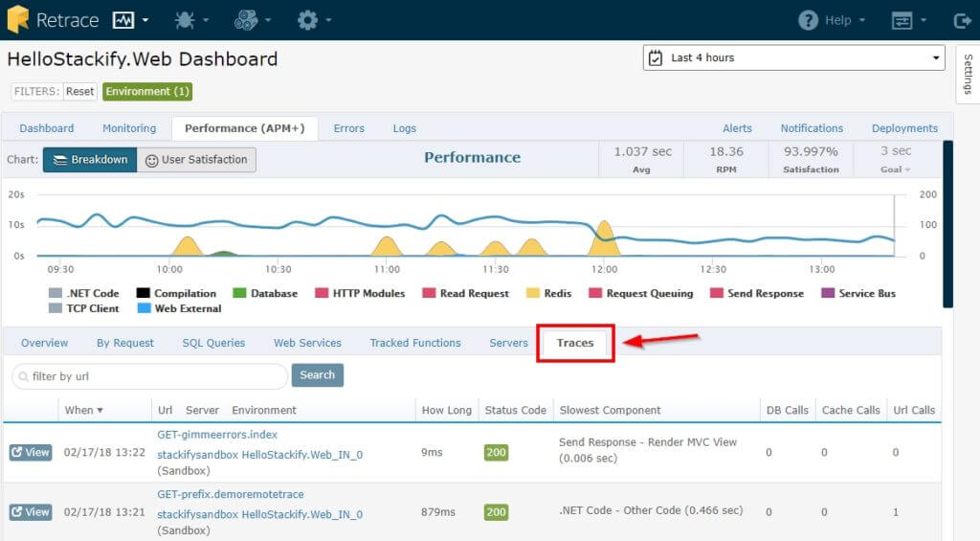Open GET-gimmeerrors.index link
Image resolution: width=980 pixels, height=541 pixels.
point(217,435)
